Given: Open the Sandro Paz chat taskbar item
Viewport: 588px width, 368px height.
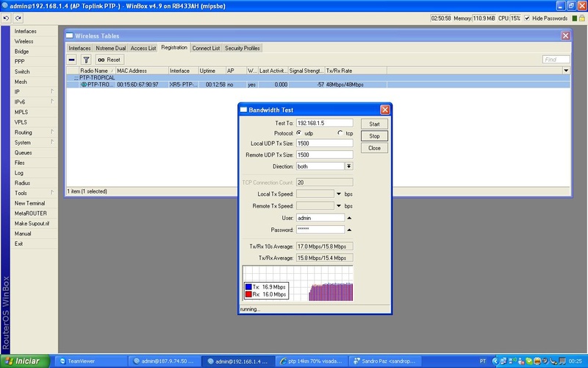Looking at the screenshot, I should pos(385,361).
